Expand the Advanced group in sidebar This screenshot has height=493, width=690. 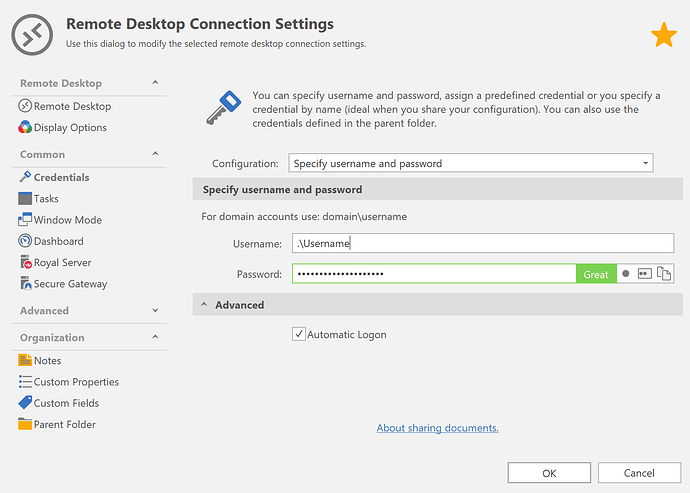coord(155,311)
